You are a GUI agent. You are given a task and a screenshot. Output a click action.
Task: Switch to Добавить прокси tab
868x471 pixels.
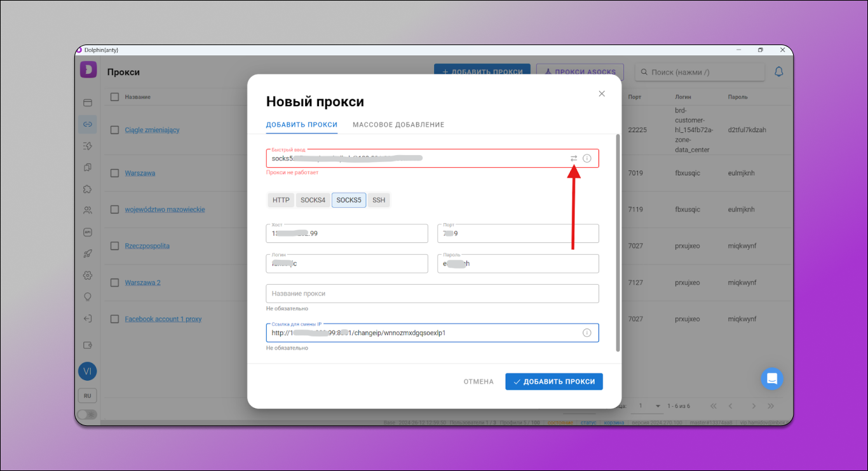(302, 125)
